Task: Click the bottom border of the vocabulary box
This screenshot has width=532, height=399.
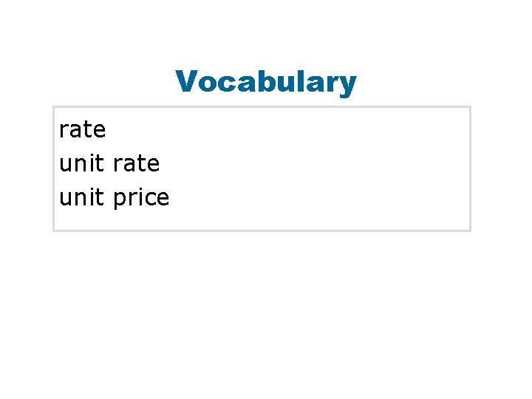Action: point(262,231)
